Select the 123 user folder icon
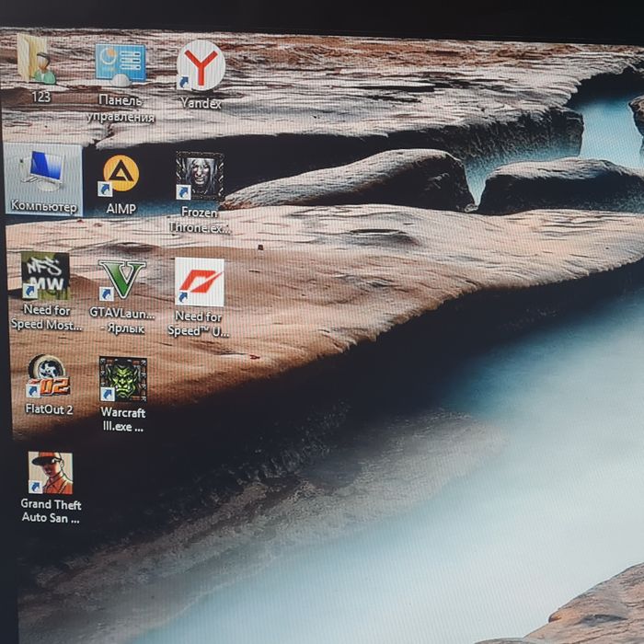This screenshot has height=644, width=644. click(36, 60)
